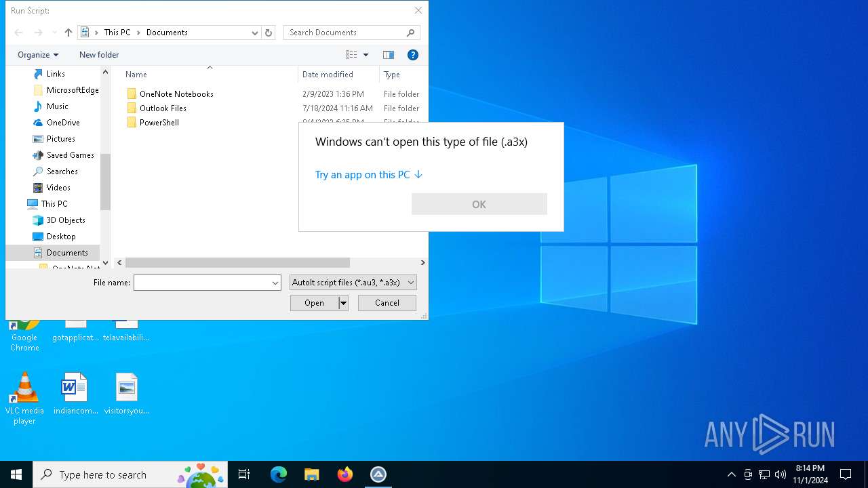This screenshot has width=868, height=488.
Task: Select Videos in navigation pane
Action: (x=58, y=188)
